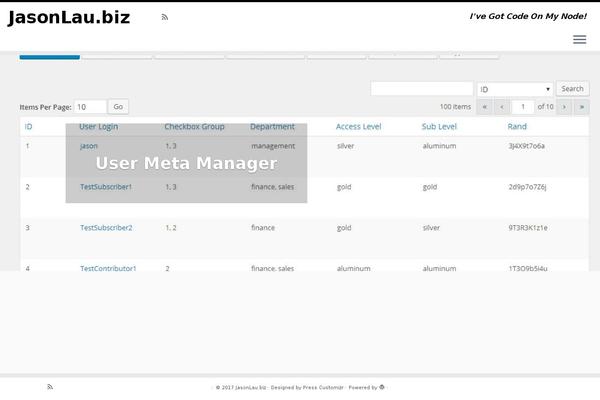Open the TestSubscriber1 user link

106,187
